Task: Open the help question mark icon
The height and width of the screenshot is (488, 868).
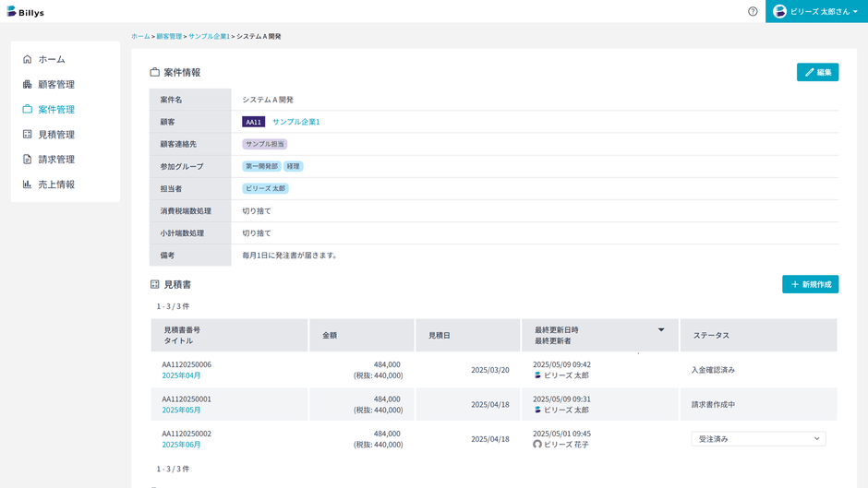Action: coord(753,12)
